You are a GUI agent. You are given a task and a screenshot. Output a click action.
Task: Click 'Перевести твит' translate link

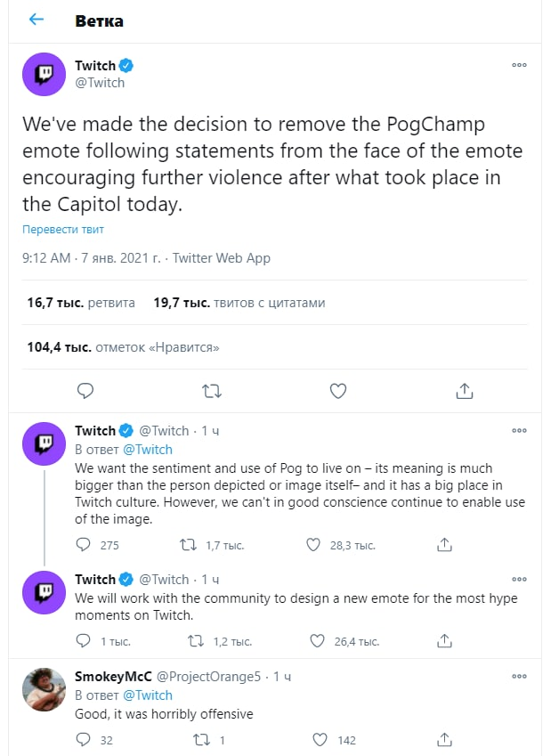63,230
